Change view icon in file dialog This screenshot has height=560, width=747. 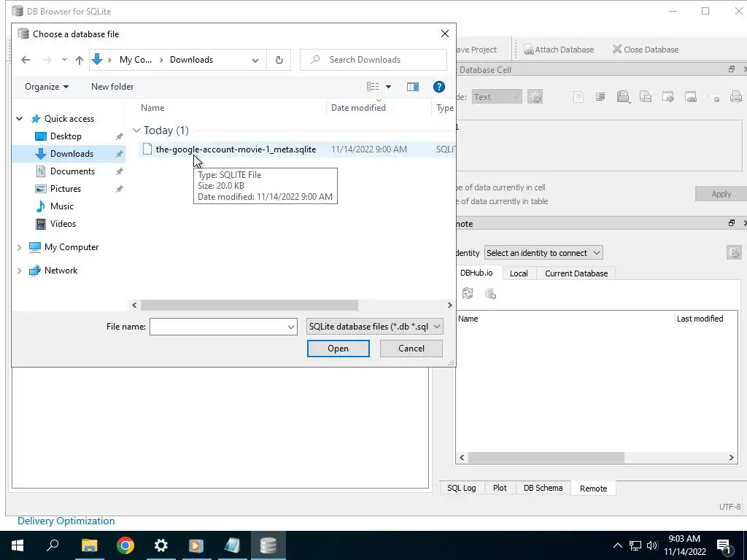pos(373,87)
